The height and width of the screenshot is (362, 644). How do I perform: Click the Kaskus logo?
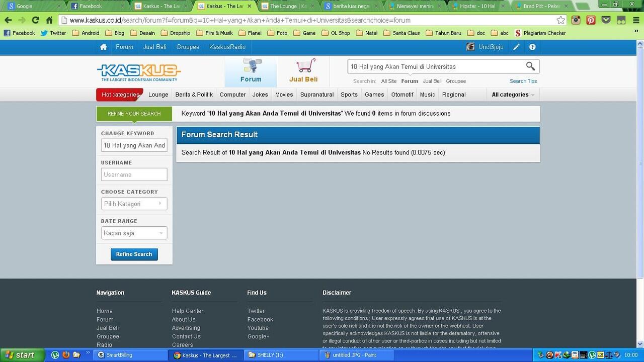(x=139, y=72)
